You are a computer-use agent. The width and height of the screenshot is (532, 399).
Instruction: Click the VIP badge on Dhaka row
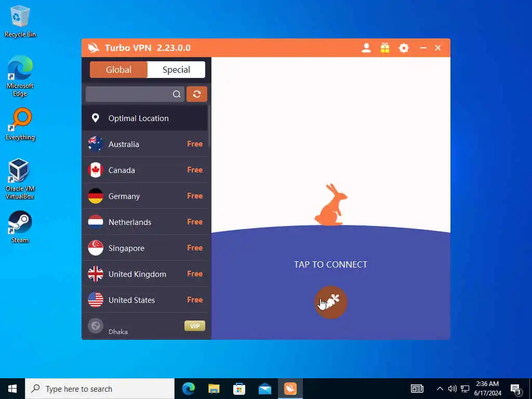[x=195, y=326]
